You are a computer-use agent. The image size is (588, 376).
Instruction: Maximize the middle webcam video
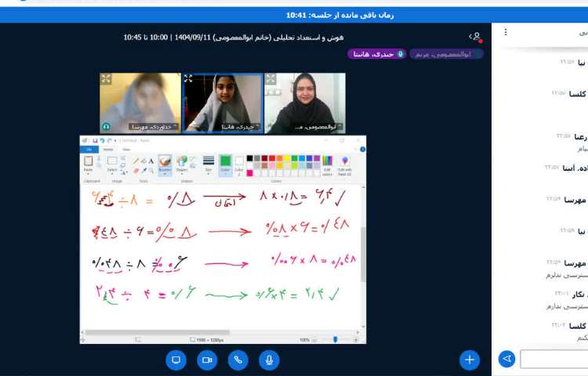(188, 78)
